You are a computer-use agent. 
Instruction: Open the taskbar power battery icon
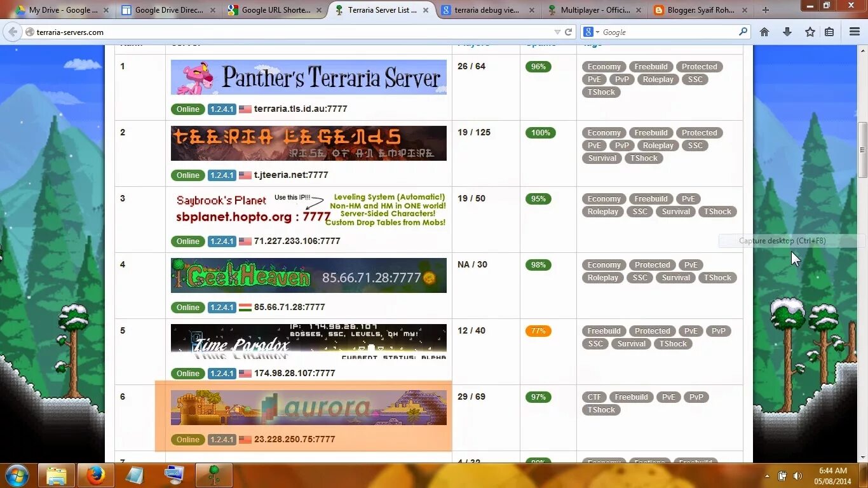(x=782, y=475)
